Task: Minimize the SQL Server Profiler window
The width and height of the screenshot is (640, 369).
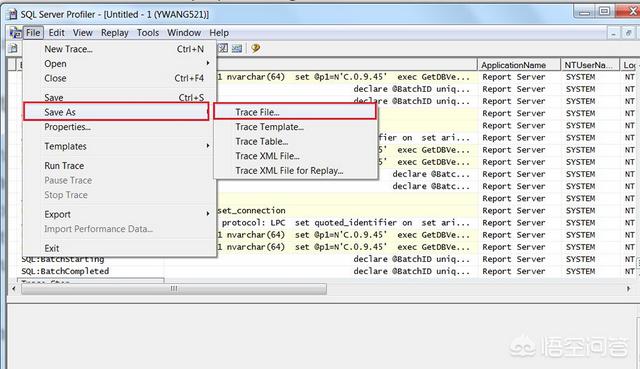Action: 584,12
